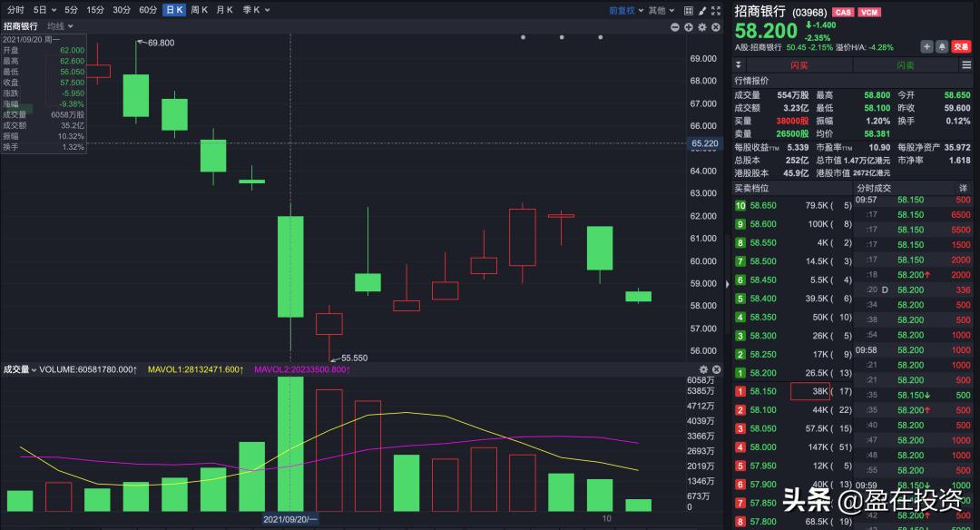Select bid price 57.950 in order book

[x=763, y=466]
